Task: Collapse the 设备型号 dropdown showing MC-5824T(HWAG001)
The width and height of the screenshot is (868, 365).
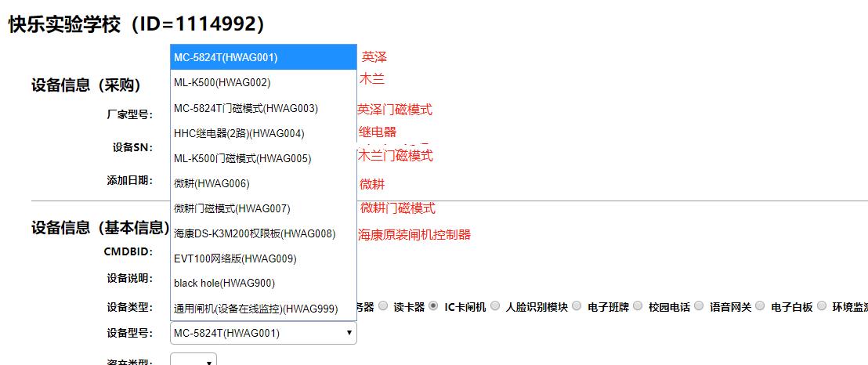Action: pyautogui.click(x=263, y=333)
